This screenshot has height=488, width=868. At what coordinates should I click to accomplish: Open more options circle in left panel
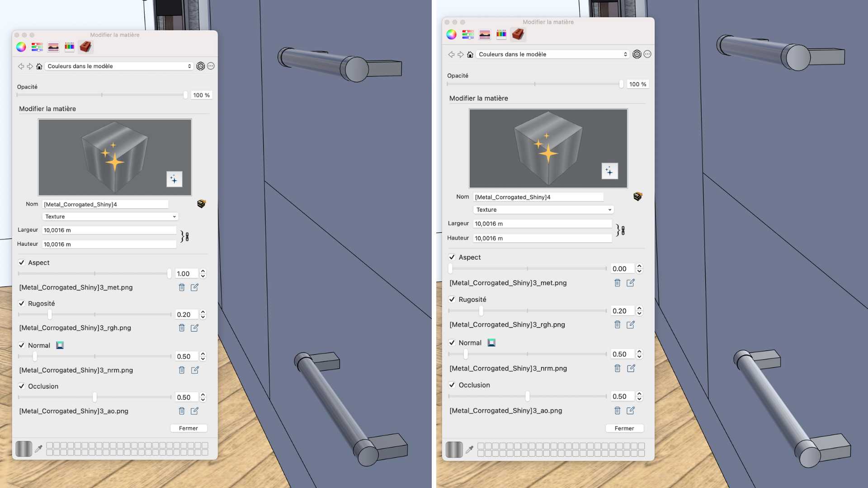point(211,66)
